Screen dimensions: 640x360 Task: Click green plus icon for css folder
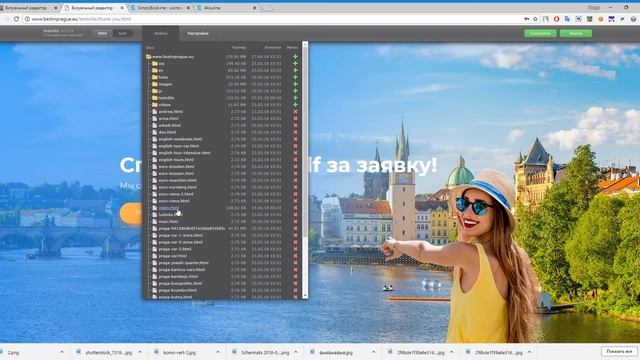point(295,63)
